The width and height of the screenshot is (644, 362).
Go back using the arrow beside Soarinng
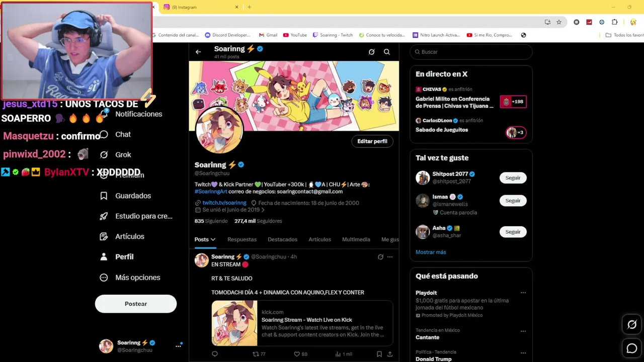(198, 52)
